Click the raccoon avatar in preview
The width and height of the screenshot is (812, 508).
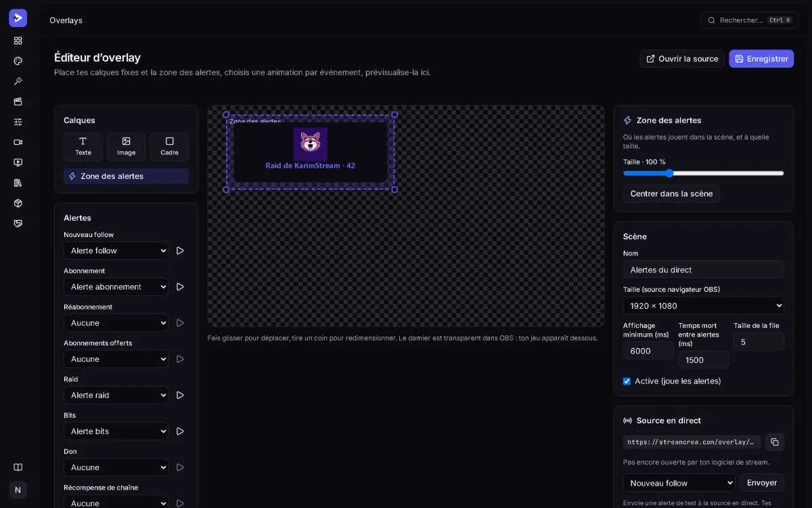(x=311, y=144)
